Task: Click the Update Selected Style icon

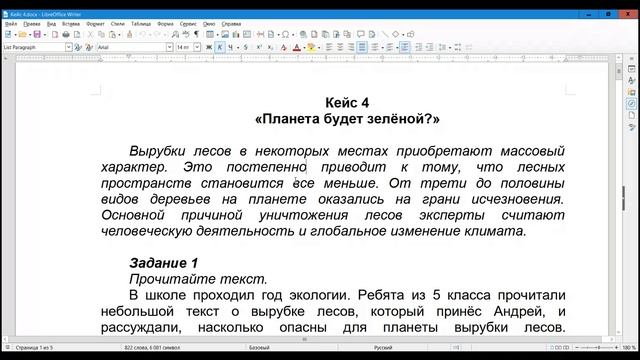Action: point(78,48)
